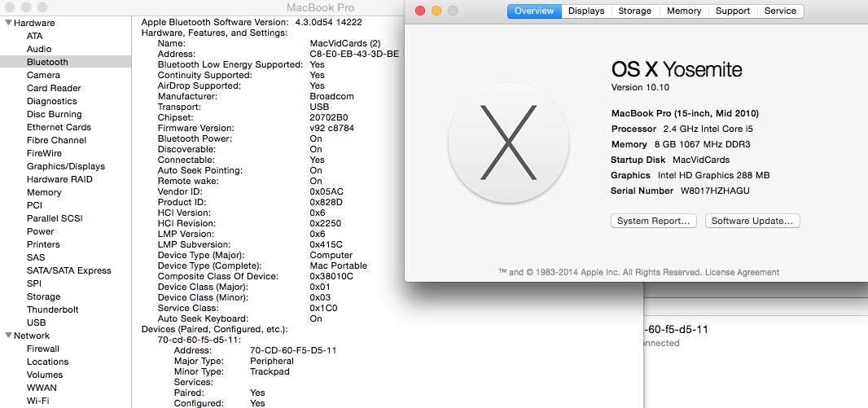Image resolution: width=868 pixels, height=408 pixels.
Task: Select PCI in the sidebar
Action: pyautogui.click(x=34, y=205)
